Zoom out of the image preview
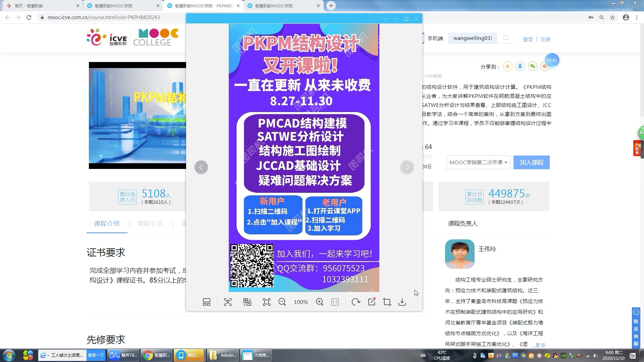This screenshot has width=644, height=362. pyautogui.click(x=282, y=302)
